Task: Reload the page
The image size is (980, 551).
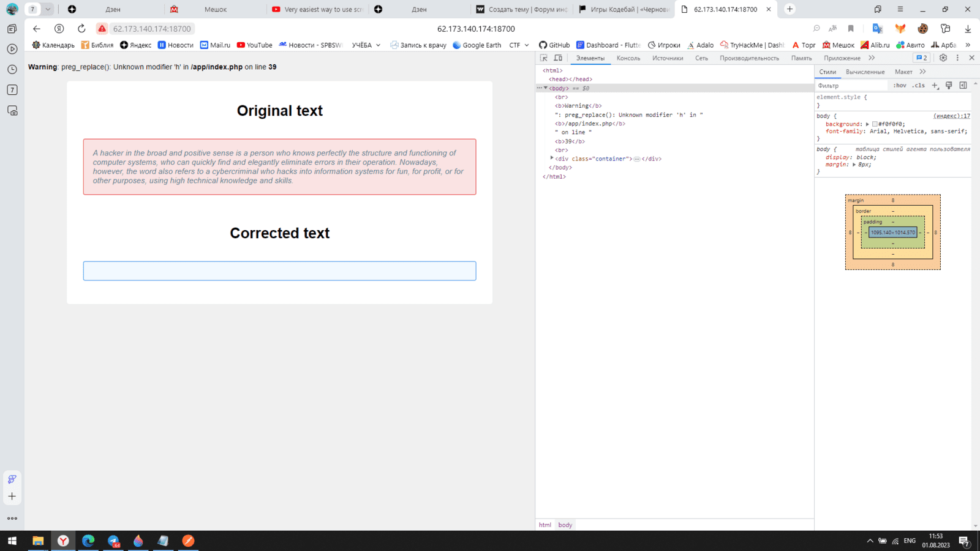Action: click(x=81, y=29)
